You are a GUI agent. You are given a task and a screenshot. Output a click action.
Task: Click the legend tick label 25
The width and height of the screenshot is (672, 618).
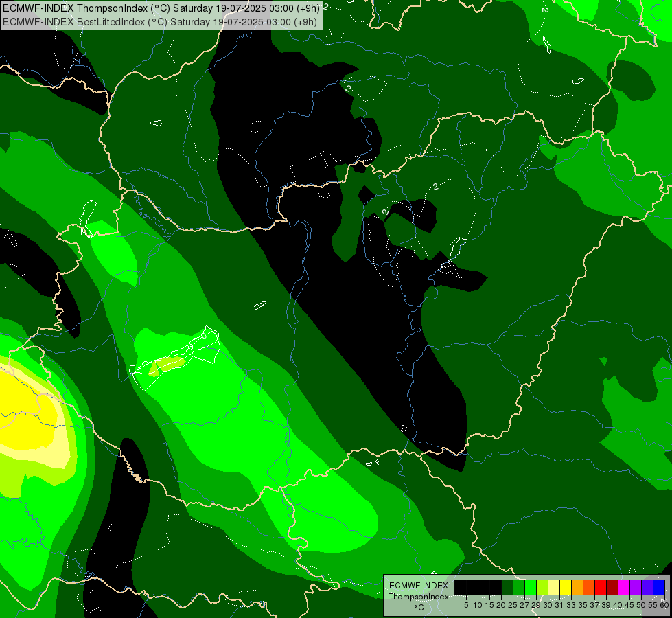(x=513, y=605)
